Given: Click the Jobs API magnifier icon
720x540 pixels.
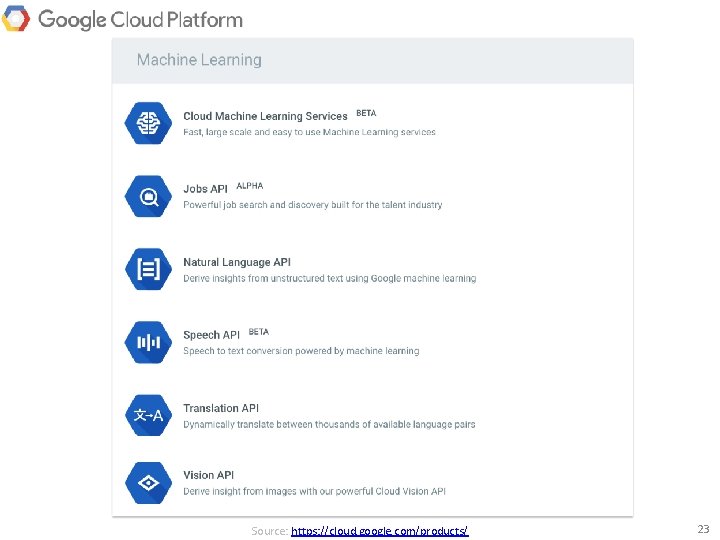Looking at the screenshot, I should (148, 196).
